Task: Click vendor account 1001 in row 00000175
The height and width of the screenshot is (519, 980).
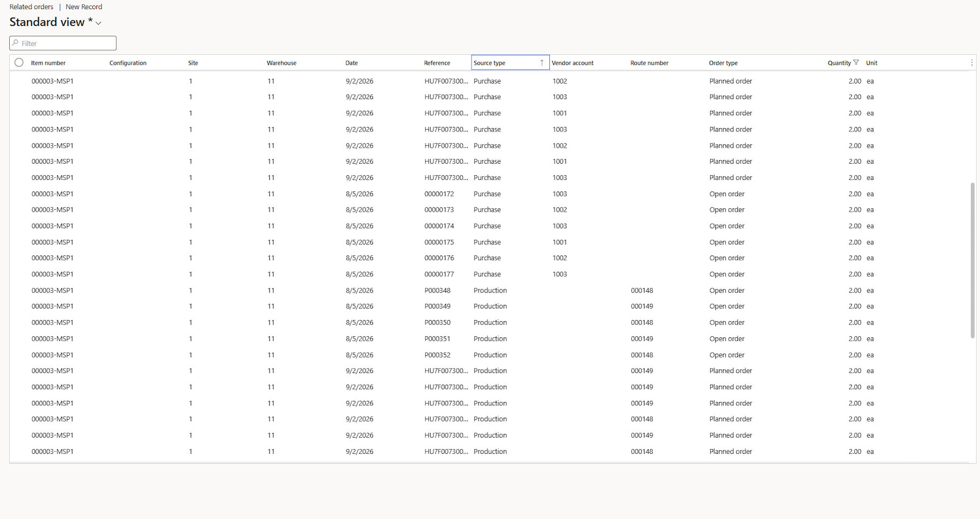Action: (560, 242)
